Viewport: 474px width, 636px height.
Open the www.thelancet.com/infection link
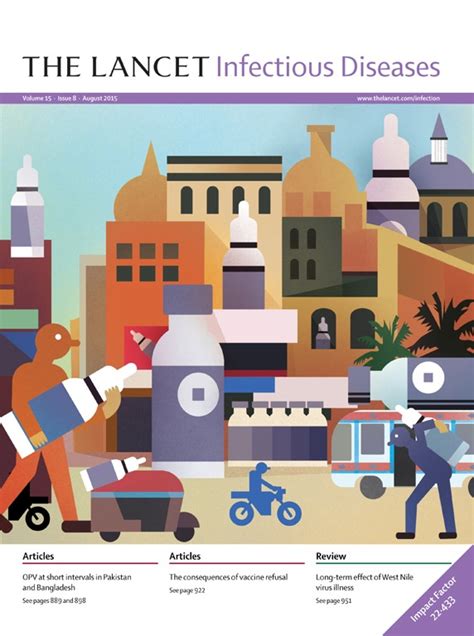[x=398, y=98]
